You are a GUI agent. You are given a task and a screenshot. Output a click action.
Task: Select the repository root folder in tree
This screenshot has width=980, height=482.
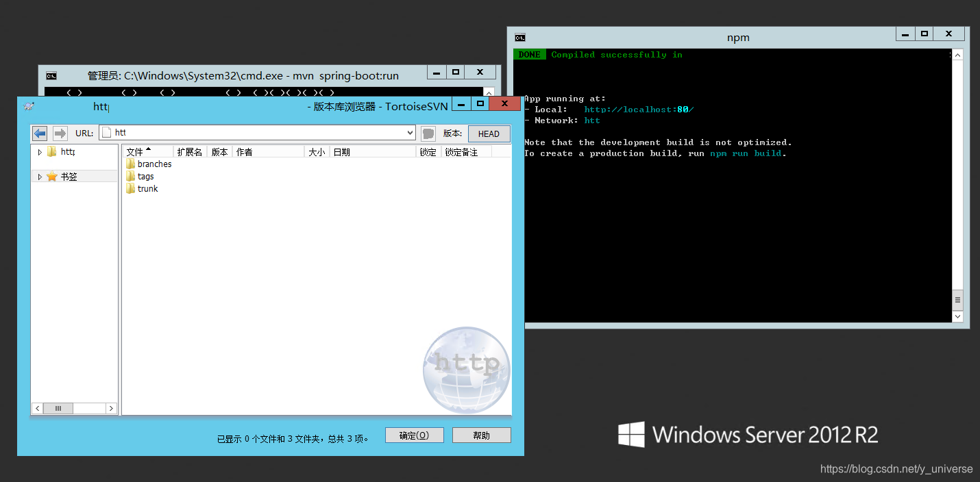[x=60, y=152]
